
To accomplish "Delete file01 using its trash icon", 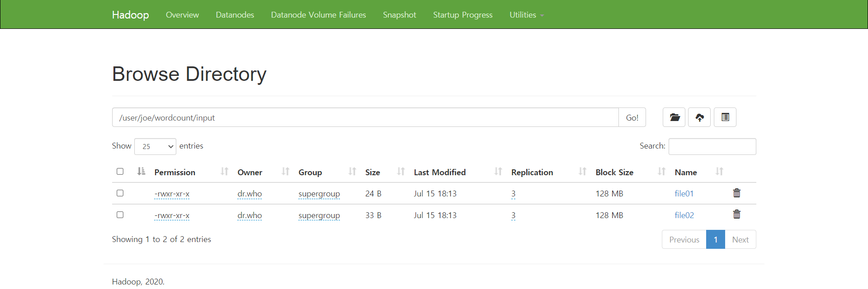I will click(x=737, y=193).
